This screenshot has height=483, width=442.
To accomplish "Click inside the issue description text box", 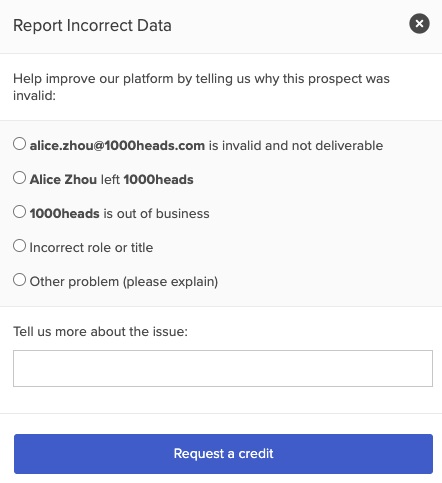I will tap(223, 368).
